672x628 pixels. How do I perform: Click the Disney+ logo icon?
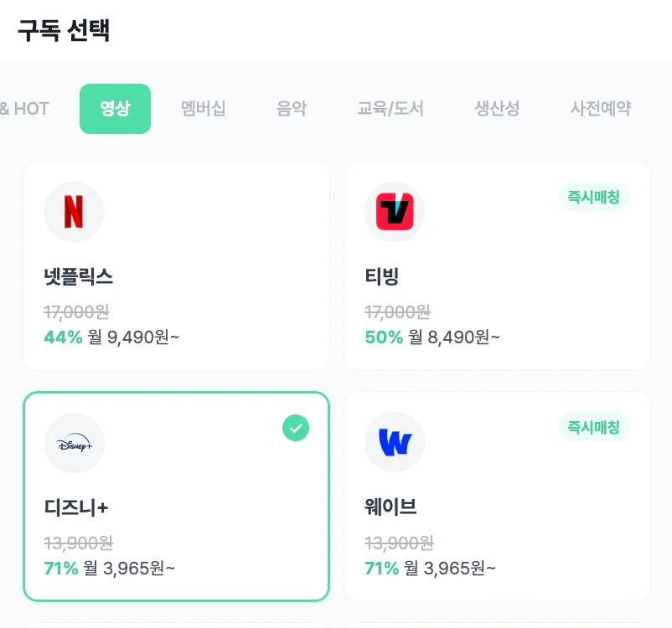pos(74,443)
